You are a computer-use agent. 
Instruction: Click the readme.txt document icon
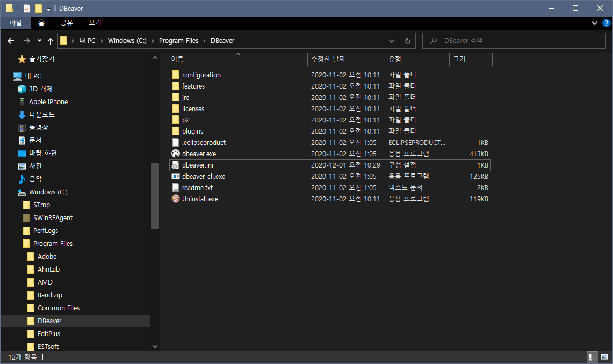pyautogui.click(x=176, y=188)
